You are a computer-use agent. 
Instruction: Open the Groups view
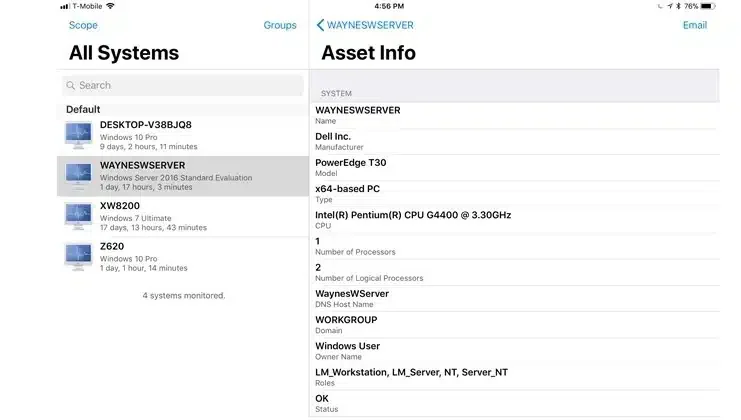(280, 25)
